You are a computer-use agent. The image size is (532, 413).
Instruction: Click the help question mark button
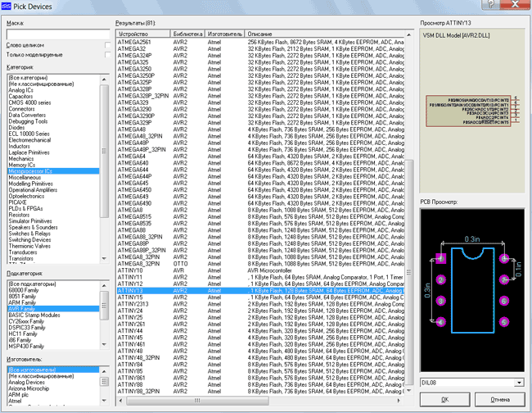pos(490,4)
